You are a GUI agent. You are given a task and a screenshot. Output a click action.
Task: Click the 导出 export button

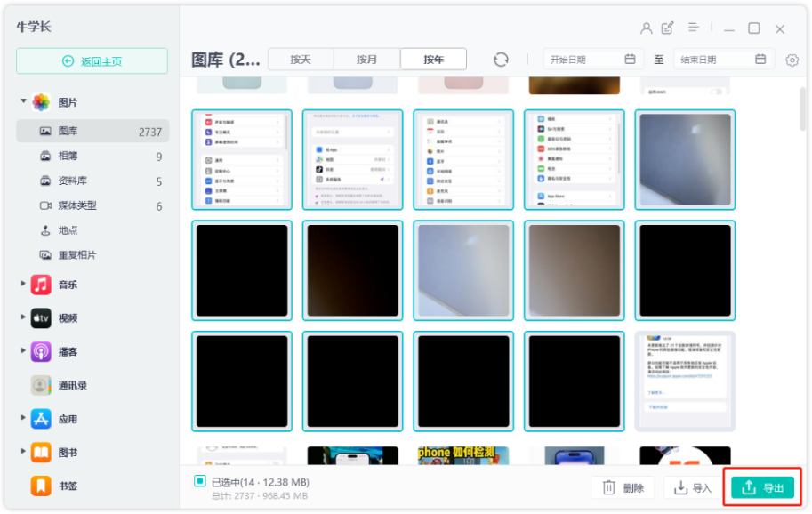(763, 487)
